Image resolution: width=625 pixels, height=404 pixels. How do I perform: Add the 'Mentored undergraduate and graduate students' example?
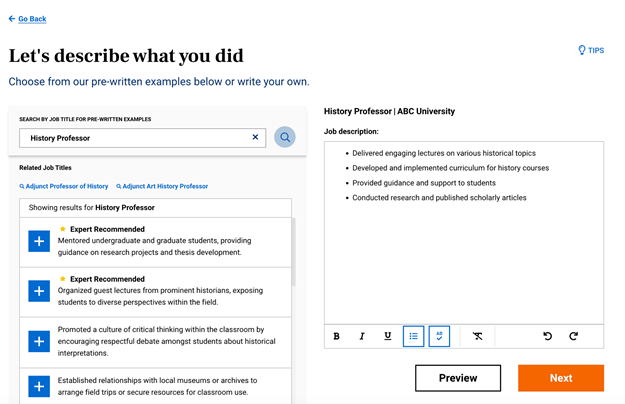click(39, 241)
